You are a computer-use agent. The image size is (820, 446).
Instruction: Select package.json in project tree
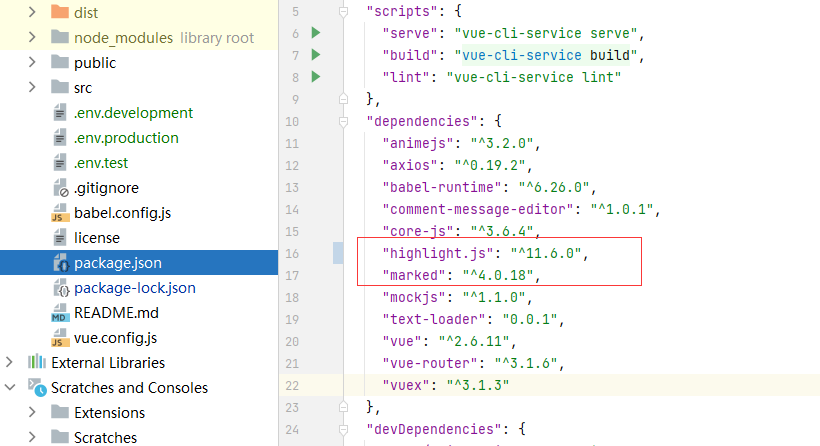coord(117,263)
